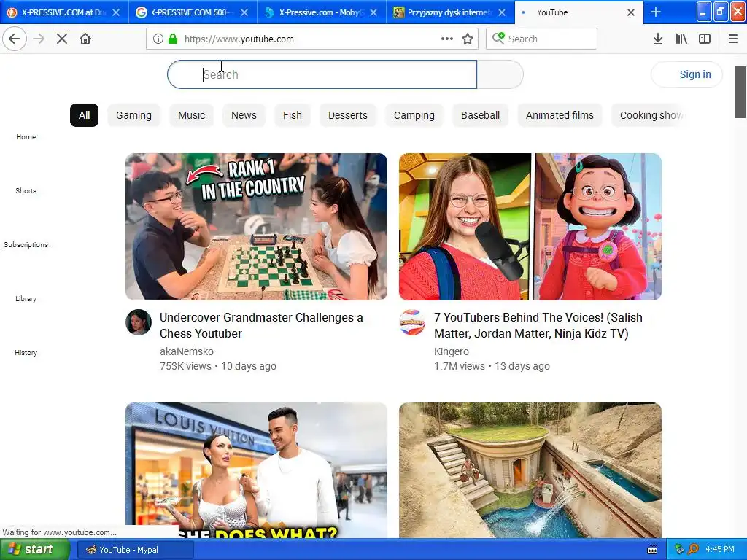Close the YouTube tab

(x=631, y=12)
